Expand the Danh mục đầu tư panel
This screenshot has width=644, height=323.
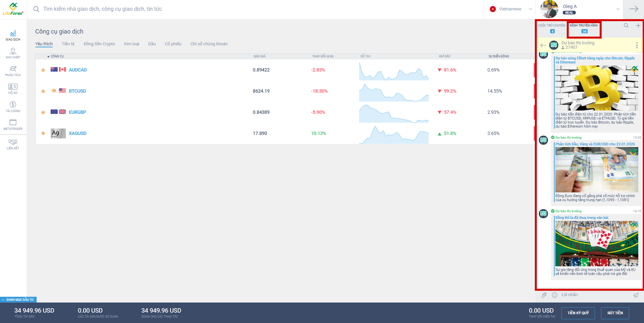[x=18, y=299]
